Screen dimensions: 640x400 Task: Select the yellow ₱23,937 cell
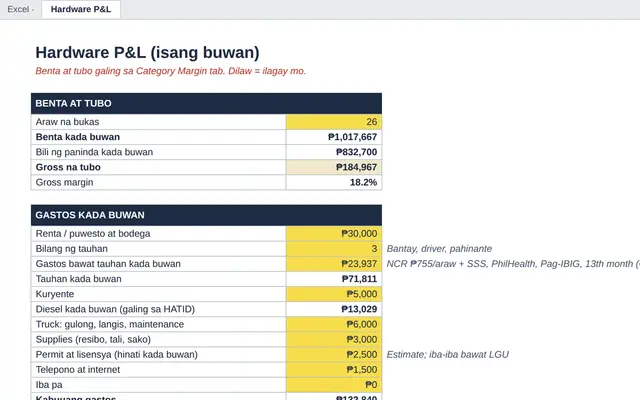click(334, 264)
